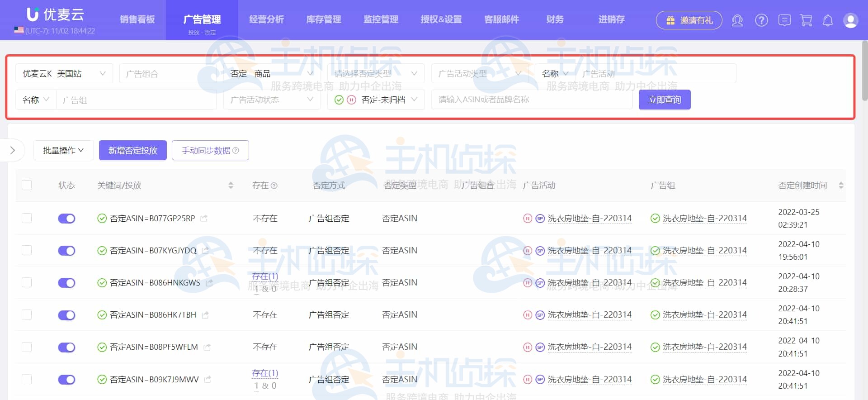Click the 立即查询 button
The width and height of the screenshot is (868, 400).
pos(664,100)
